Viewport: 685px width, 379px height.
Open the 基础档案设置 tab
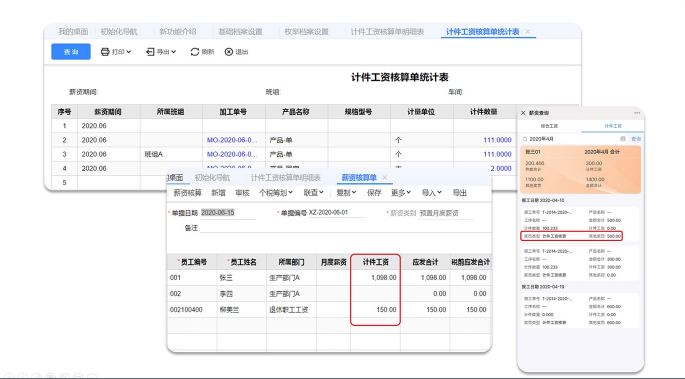point(240,31)
